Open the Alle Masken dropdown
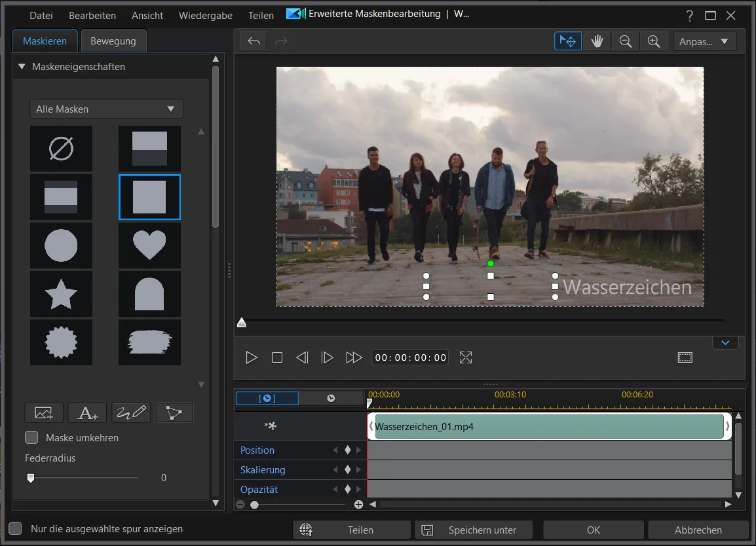Viewport: 756px width, 546px height. (x=106, y=109)
